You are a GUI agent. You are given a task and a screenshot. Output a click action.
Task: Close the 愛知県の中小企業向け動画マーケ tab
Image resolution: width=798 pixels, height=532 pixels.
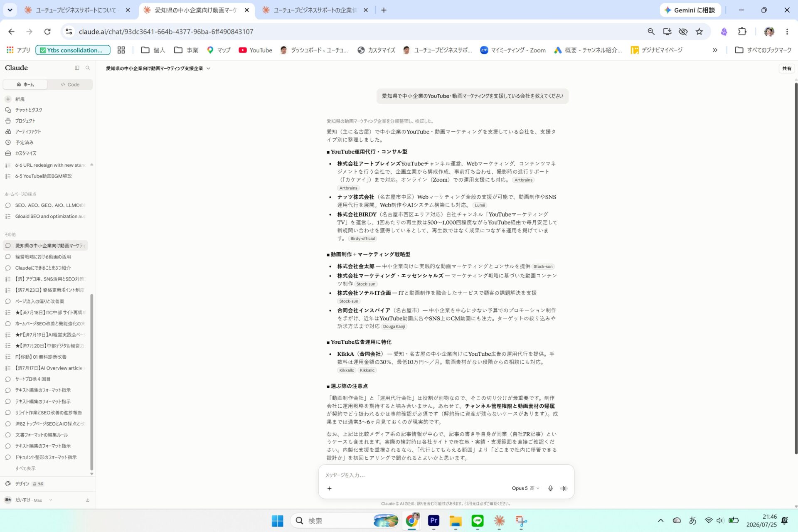click(247, 10)
